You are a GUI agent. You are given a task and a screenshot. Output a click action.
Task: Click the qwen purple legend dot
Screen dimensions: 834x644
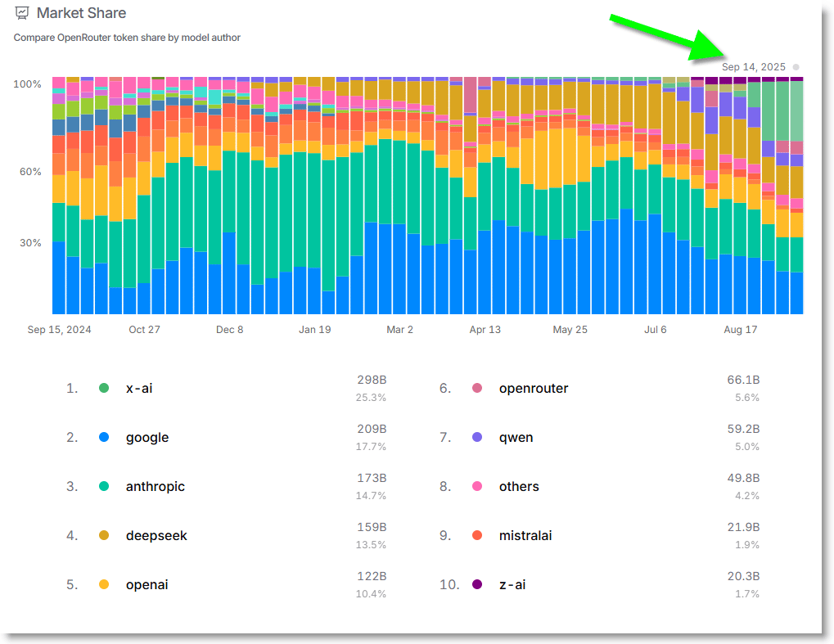point(477,437)
